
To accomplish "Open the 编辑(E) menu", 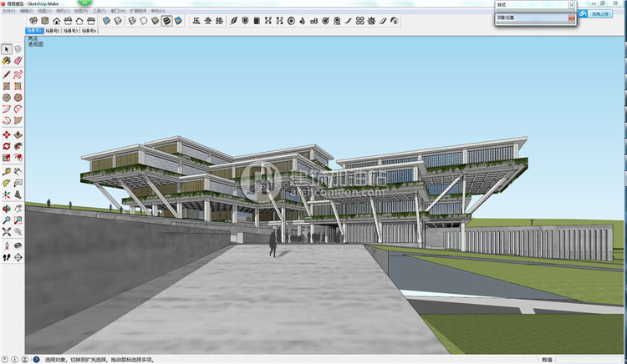I will pos(27,11).
